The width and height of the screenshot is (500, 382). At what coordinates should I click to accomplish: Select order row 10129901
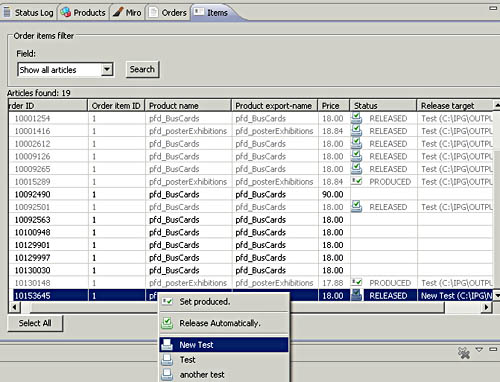251,245
